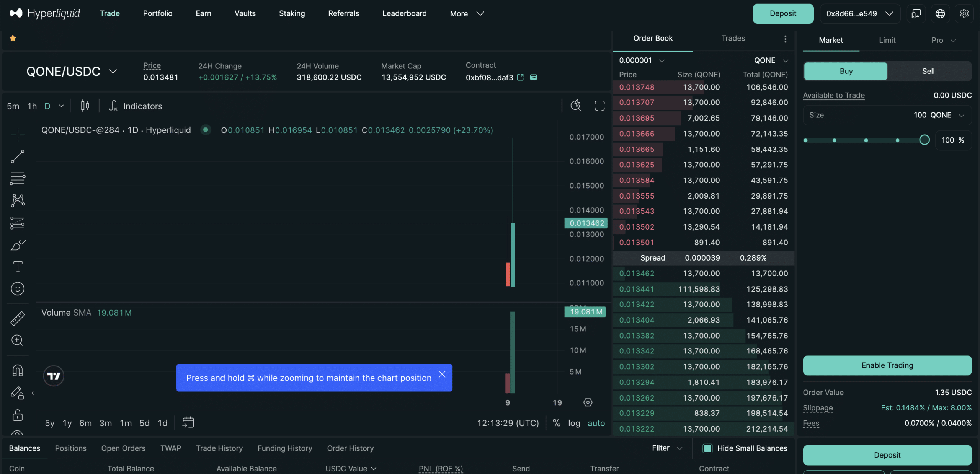
Task: Open the Portfolio page
Action: click(157, 13)
